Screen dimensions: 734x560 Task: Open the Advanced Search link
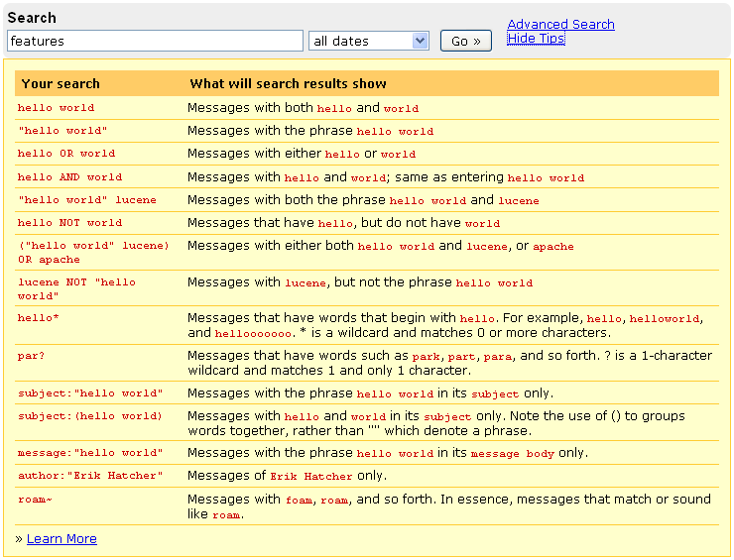coord(560,24)
